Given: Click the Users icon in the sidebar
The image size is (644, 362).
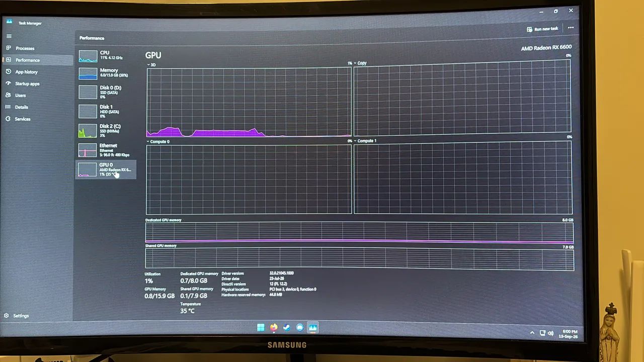Looking at the screenshot, I should pos(8,95).
